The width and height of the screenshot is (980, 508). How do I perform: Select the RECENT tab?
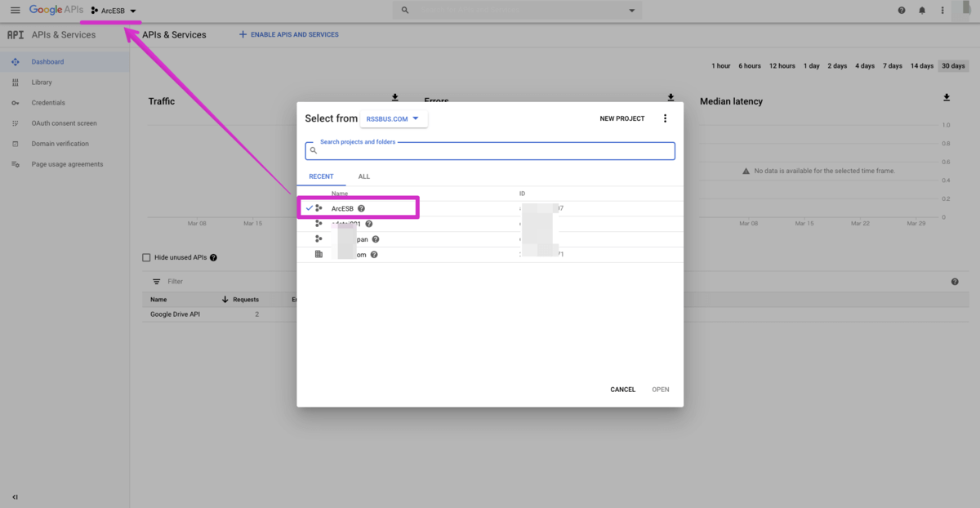pos(321,176)
